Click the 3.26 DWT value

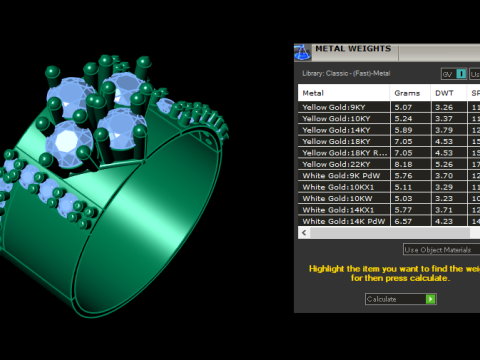coord(444,107)
